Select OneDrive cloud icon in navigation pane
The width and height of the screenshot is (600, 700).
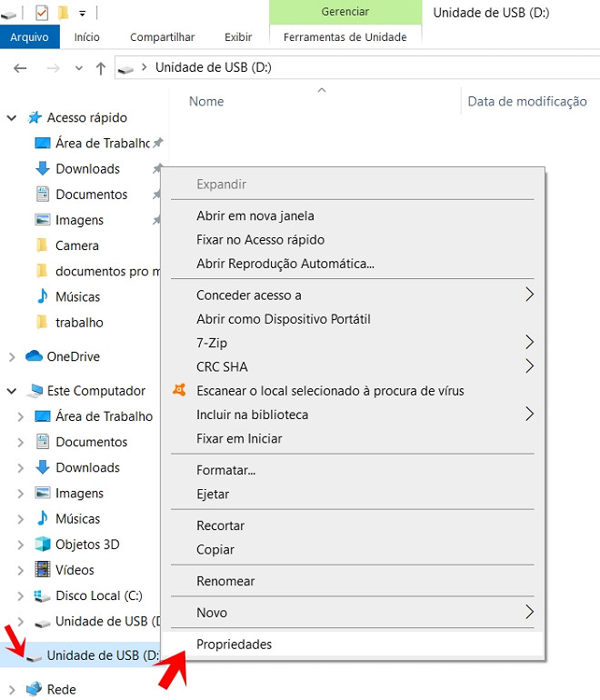(34, 356)
